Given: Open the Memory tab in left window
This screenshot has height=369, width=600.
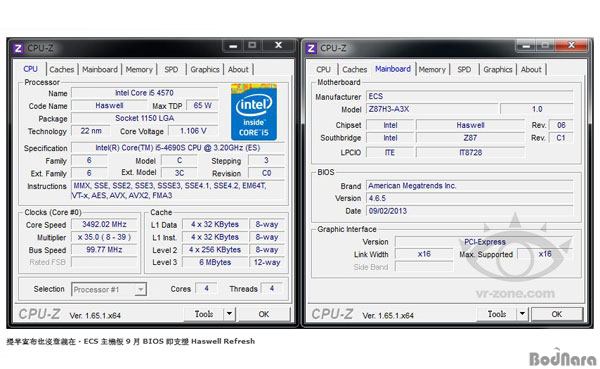Looking at the screenshot, I should (x=139, y=70).
